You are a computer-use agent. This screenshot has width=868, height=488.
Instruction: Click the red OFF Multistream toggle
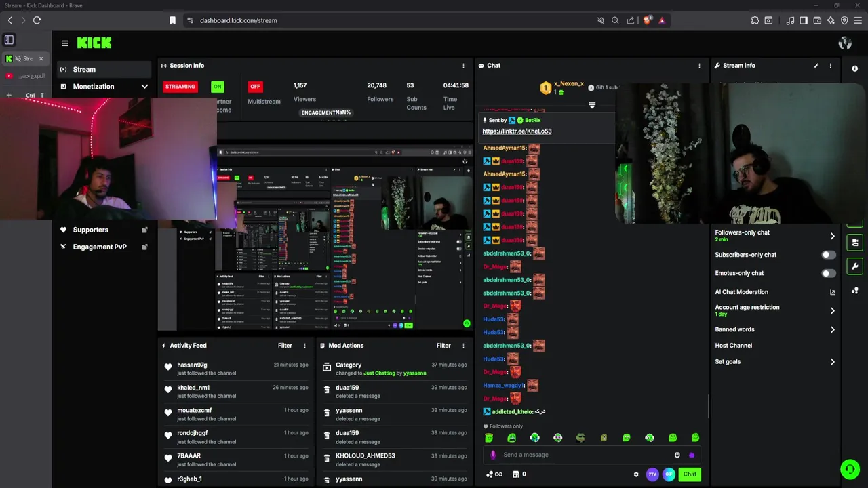255,87
